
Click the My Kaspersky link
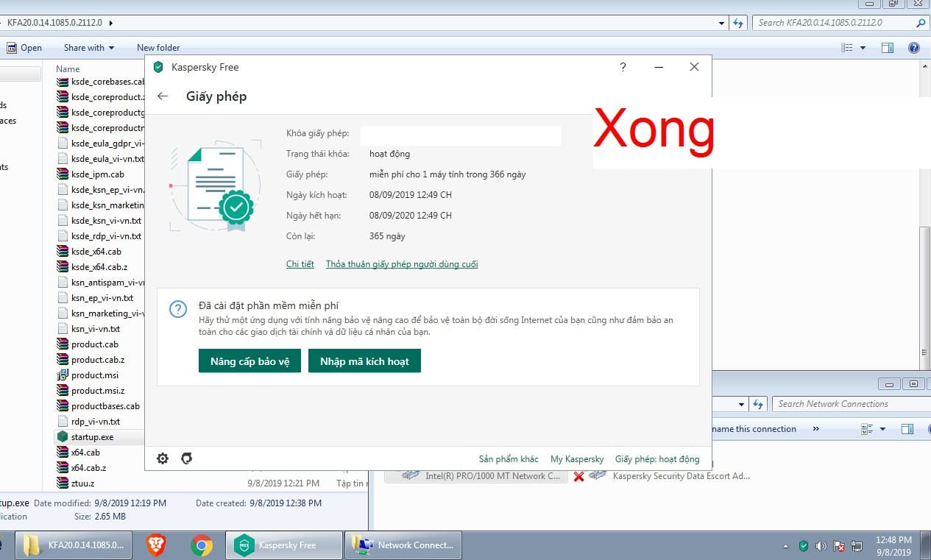coord(577,459)
